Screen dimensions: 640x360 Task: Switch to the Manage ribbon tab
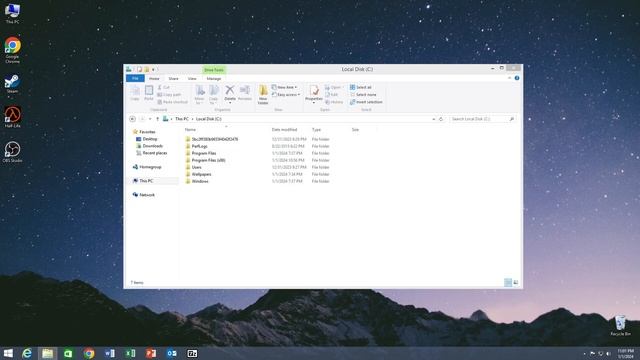214,78
